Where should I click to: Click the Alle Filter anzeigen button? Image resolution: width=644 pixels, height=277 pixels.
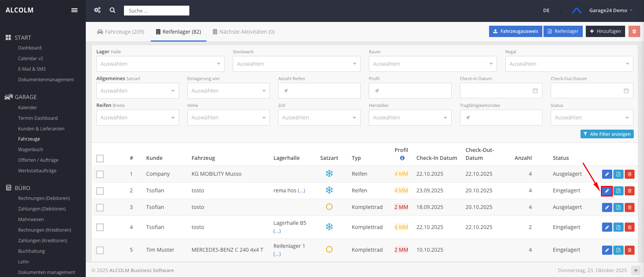tap(607, 134)
